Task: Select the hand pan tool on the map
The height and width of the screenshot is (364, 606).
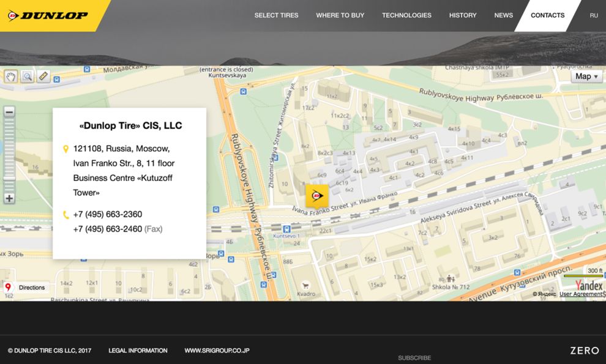Action: [x=11, y=76]
